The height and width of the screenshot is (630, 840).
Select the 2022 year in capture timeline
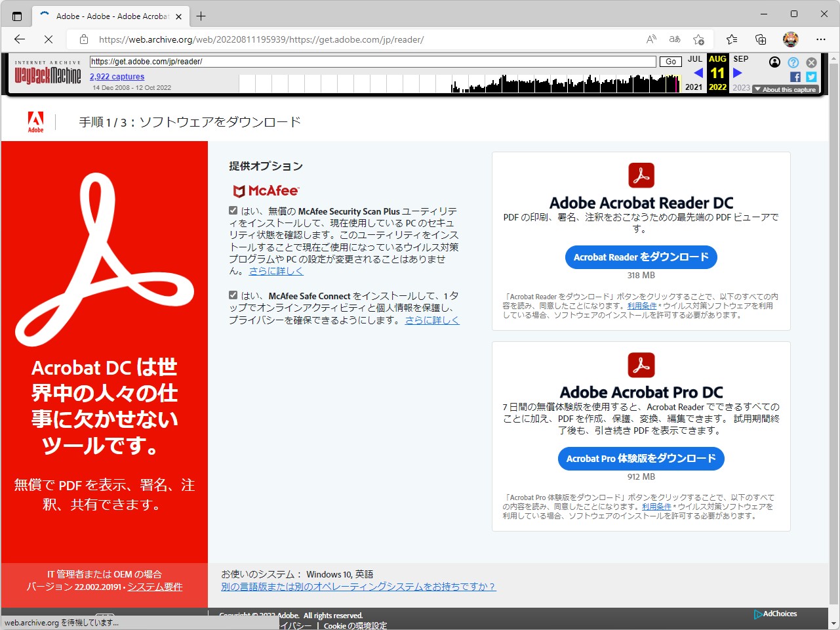(x=718, y=87)
